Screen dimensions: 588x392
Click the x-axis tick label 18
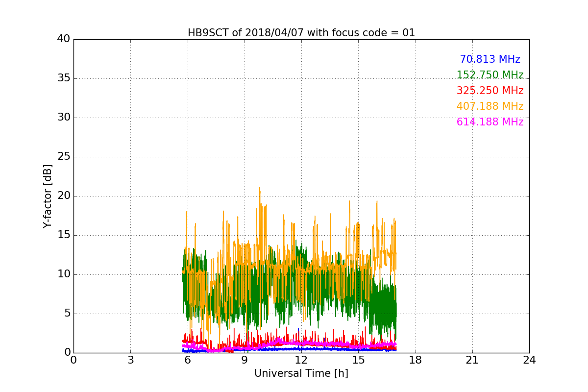416,360
